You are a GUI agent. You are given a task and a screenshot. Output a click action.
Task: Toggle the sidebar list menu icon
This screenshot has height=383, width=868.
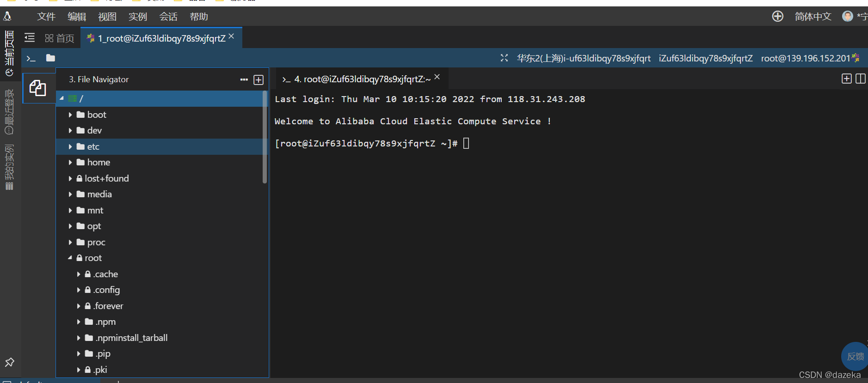[x=30, y=38]
